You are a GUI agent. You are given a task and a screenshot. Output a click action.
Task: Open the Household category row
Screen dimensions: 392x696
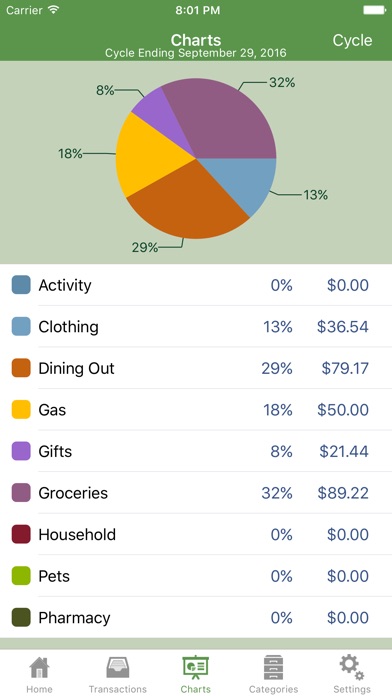(196, 534)
